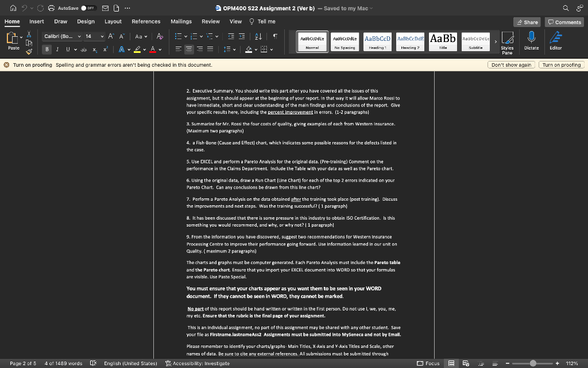Click the Tell me search field
Viewport: 588px width, 368px height.
click(262, 21)
